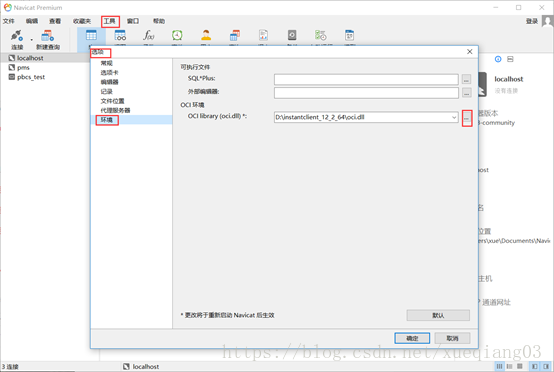Image resolution: width=554 pixels, height=372 pixels.
Task: Select the Table toolbar icon
Action: (x=91, y=35)
